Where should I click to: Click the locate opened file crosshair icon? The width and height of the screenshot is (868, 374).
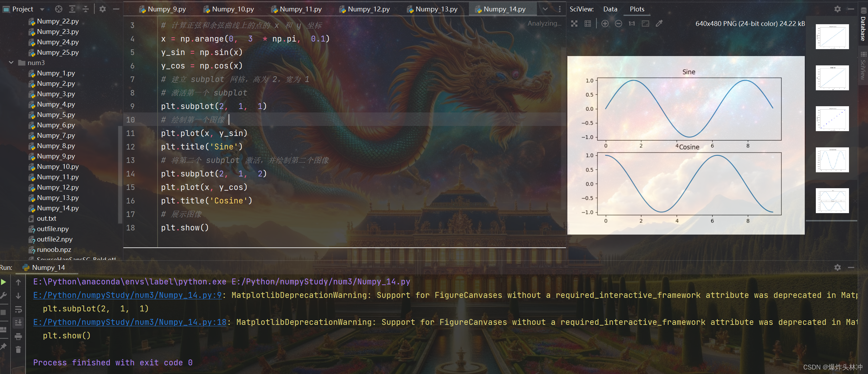pyautogui.click(x=59, y=9)
